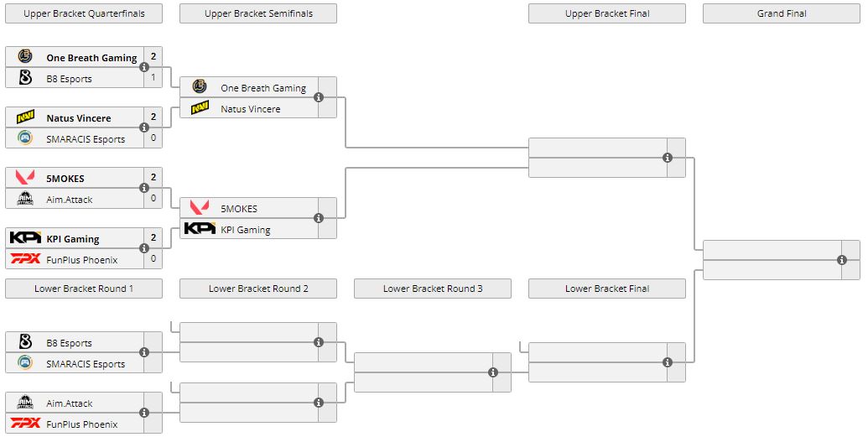
Task: Click info icon for 5MOKES vs KPI Gaming semifinal
Action: coord(319,218)
